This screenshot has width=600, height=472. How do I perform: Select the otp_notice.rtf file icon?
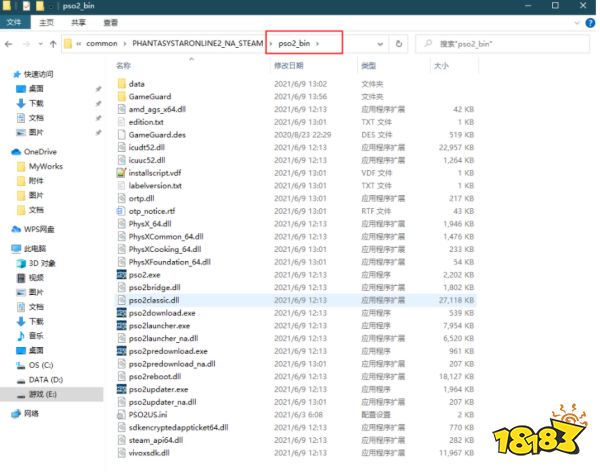point(121,211)
